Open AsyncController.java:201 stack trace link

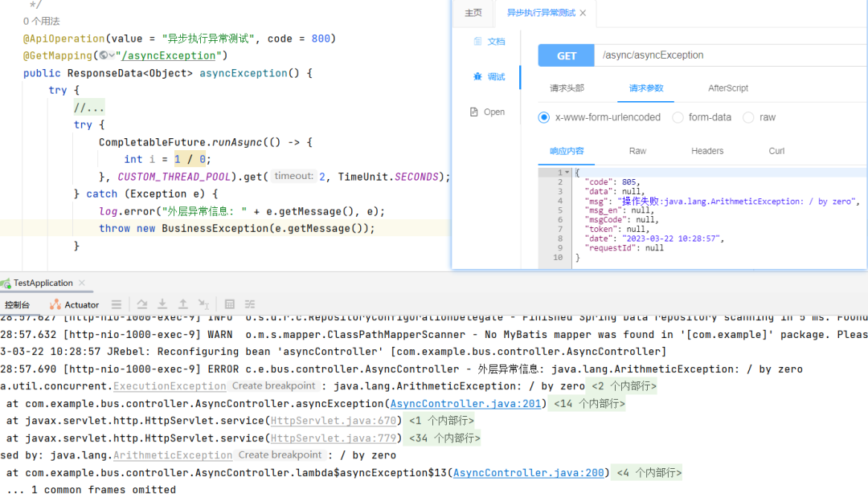point(465,404)
